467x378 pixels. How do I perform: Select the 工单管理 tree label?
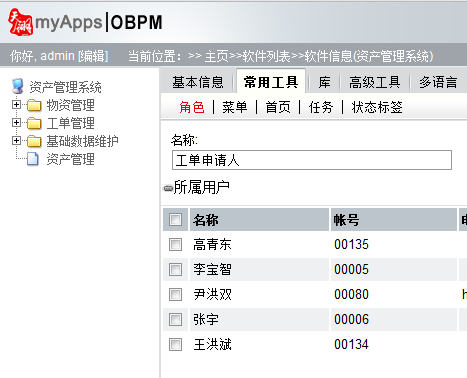coord(70,123)
